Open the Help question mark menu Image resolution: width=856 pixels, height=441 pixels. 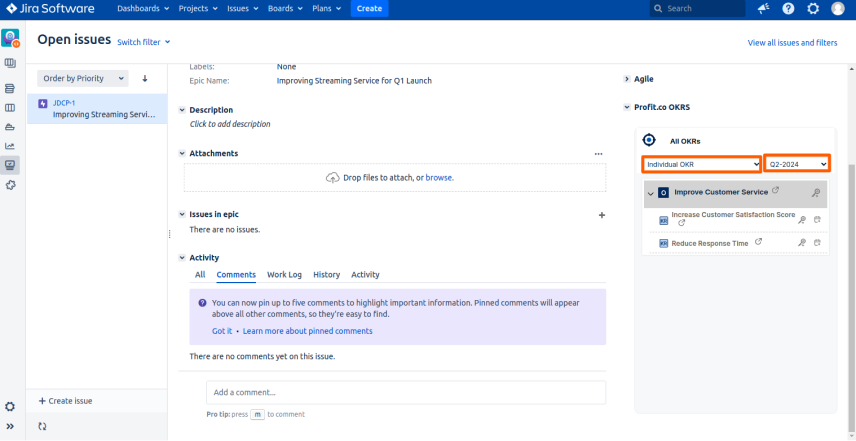(788, 9)
